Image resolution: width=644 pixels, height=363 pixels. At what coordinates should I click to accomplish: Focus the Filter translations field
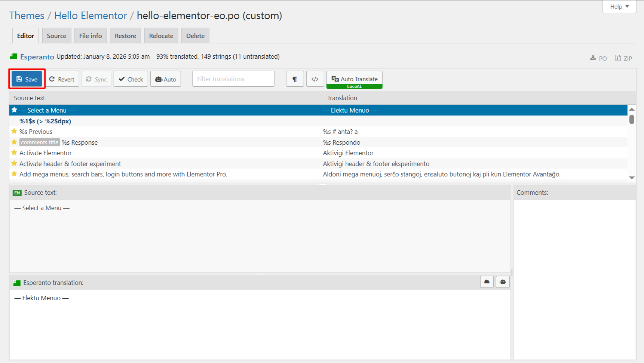point(233,79)
